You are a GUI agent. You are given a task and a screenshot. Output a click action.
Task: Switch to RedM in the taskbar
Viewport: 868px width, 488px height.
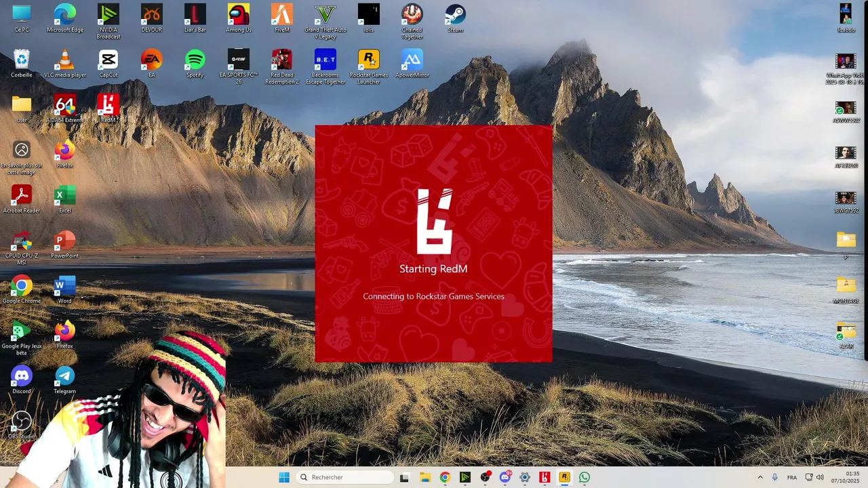click(x=544, y=477)
